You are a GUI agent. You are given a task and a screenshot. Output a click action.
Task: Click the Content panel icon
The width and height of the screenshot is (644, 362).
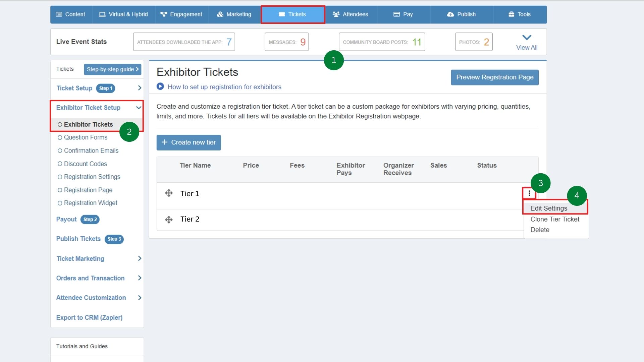point(60,14)
